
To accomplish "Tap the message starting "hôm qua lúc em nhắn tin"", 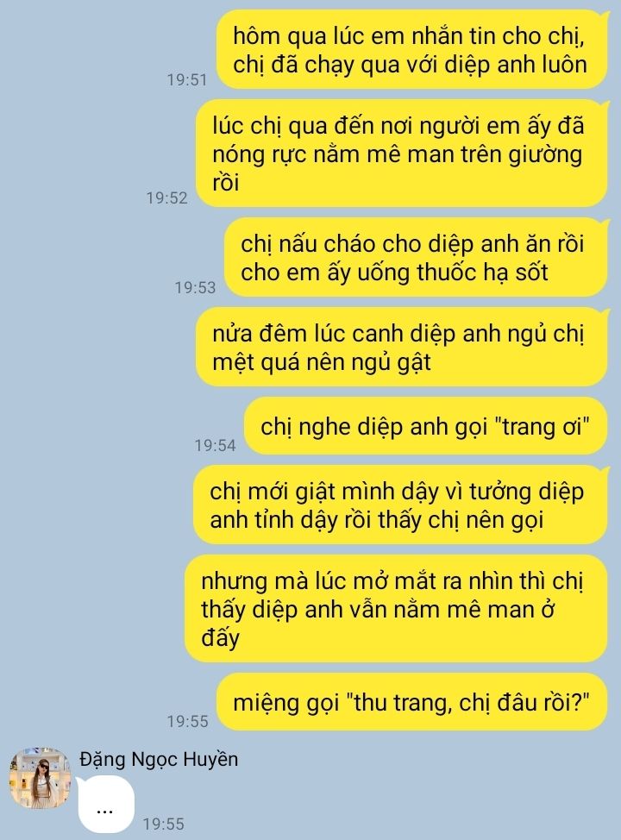I will pos(411,49).
